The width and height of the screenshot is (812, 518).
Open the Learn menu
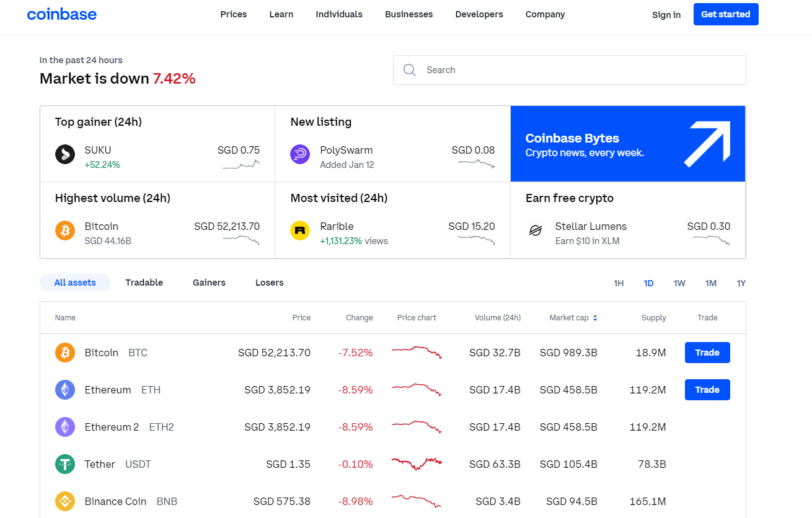(x=281, y=14)
